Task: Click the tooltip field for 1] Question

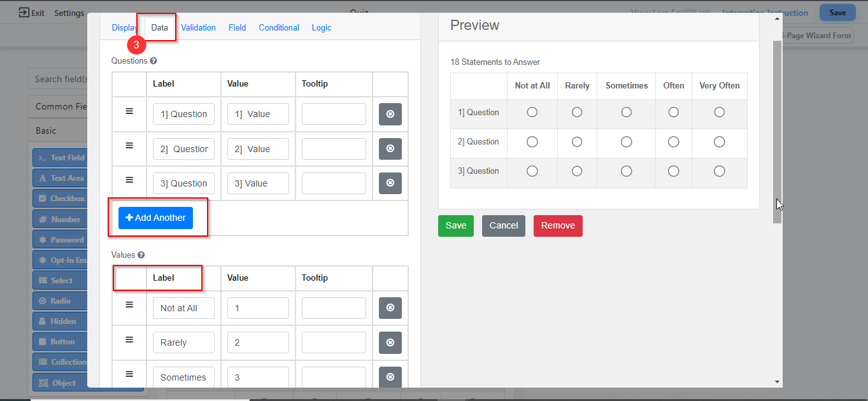Action: point(334,115)
